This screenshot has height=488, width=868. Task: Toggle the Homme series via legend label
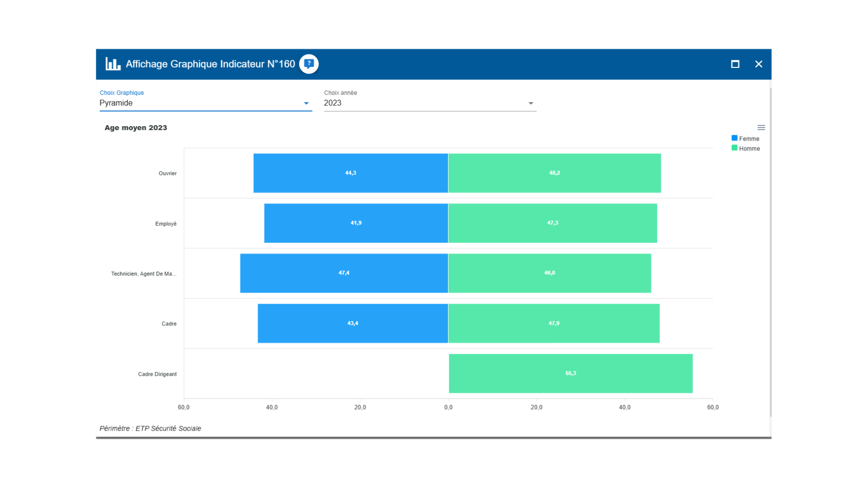[749, 149]
